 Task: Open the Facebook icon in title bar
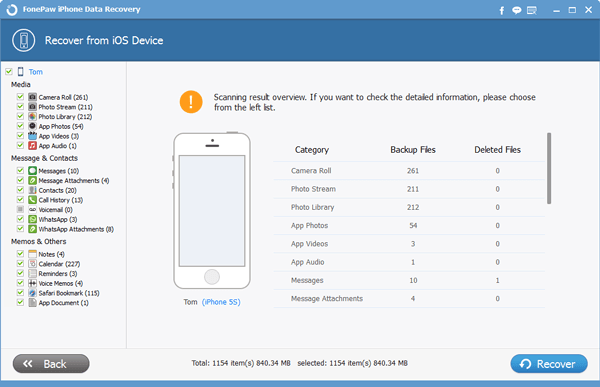click(502, 10)
